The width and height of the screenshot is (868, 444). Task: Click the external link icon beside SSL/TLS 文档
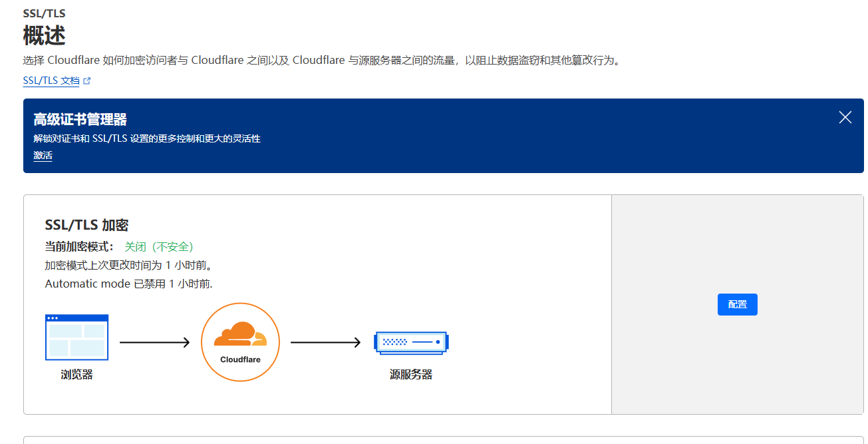(86, 81)
